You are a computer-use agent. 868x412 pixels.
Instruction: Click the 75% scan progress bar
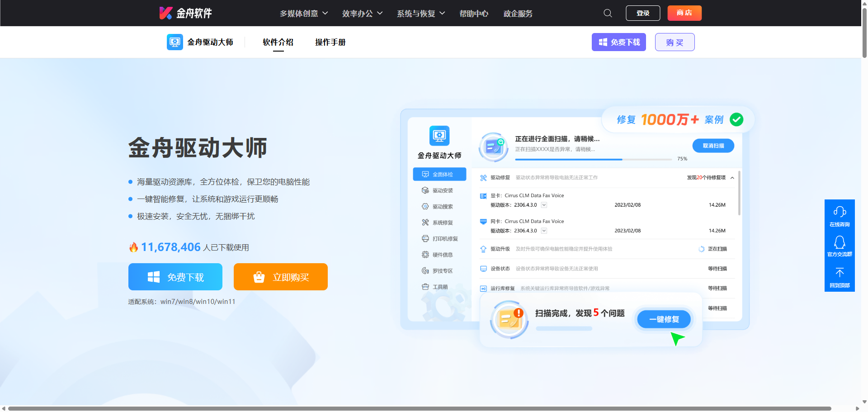[x=593, y=159]
